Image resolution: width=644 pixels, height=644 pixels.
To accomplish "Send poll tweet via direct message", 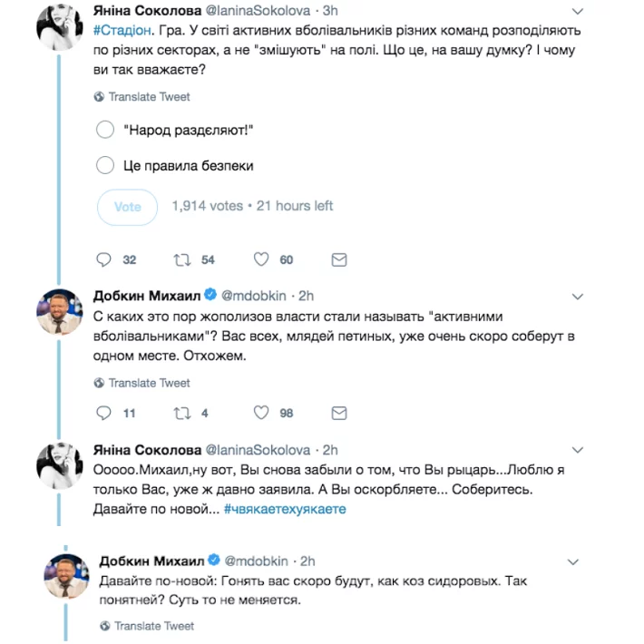I will tap(338, 259).
